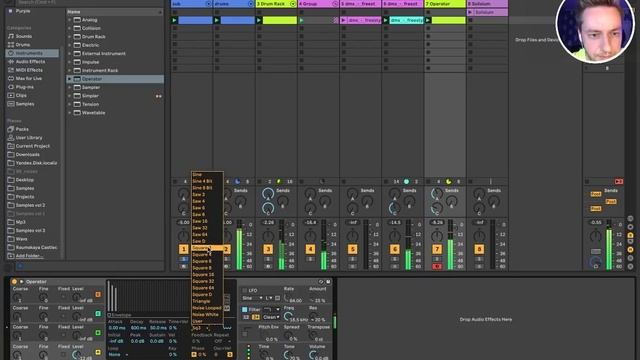Adjust the Operator Volume knob
Image resolution: width=640 pixels, height=360 pixels.
(x=313, y=355)
